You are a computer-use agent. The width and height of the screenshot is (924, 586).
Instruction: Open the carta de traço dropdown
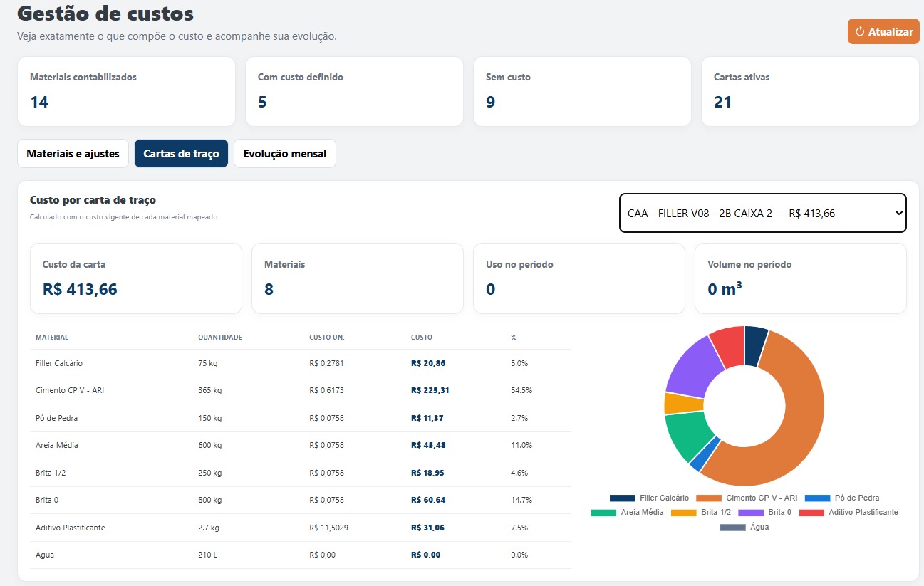(762, 213)
